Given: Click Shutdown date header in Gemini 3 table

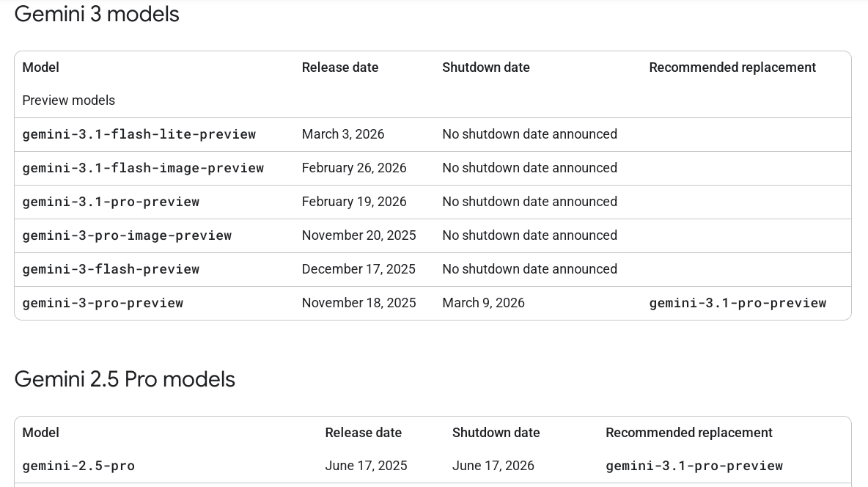Looking at the screenshot, I should (x=485, y=67).
